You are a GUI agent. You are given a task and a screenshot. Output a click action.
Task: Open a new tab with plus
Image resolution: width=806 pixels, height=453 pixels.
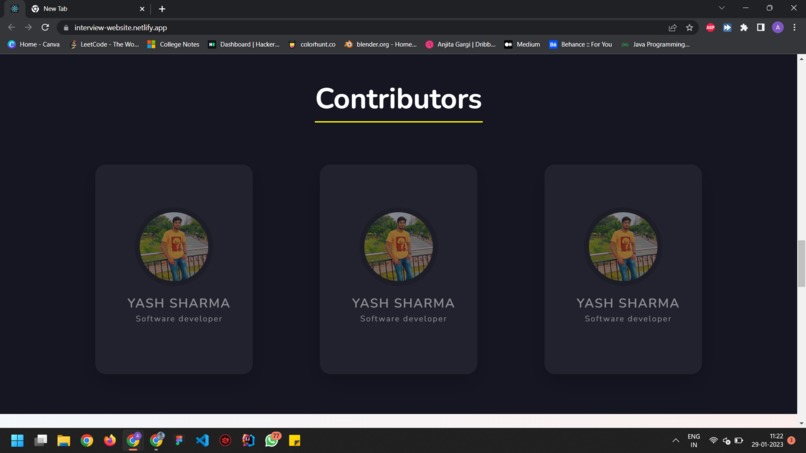click(x=162, y=9)
